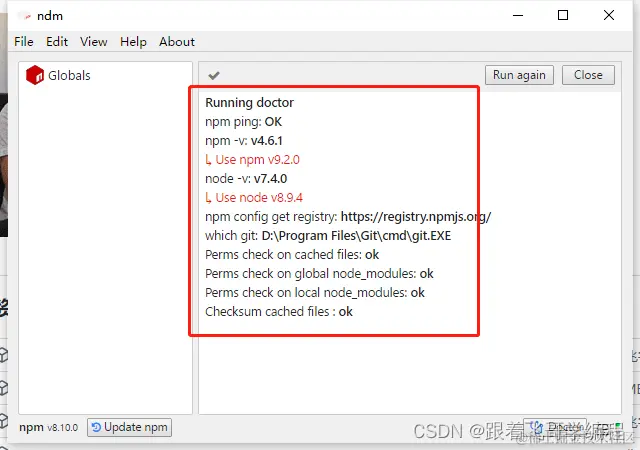Image resolution: width=640 pixels, height=450 pixels.
Task: Open the Help menu
Action: [133, 42]
